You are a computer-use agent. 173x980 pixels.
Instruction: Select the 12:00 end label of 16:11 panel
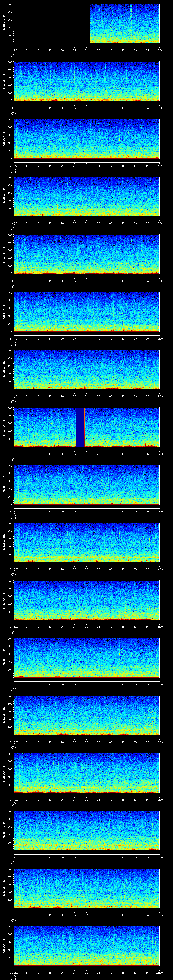pos(160,454)
